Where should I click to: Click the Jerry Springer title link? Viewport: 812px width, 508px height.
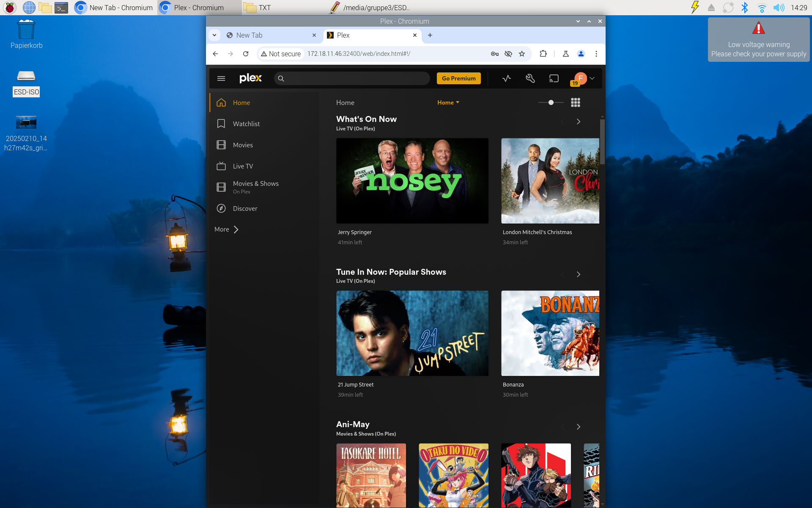pos(354,232)
